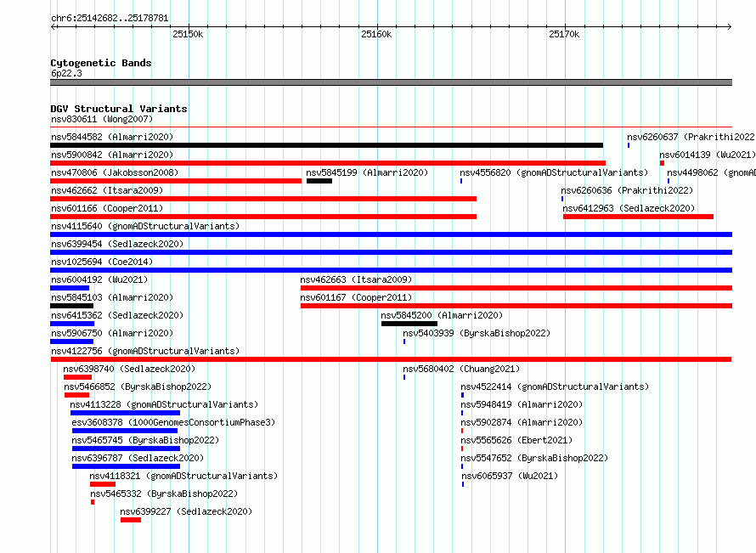Click the black nsv5845103 Almarri2020 bar
756x553 pixels.
tap(72, 306)
